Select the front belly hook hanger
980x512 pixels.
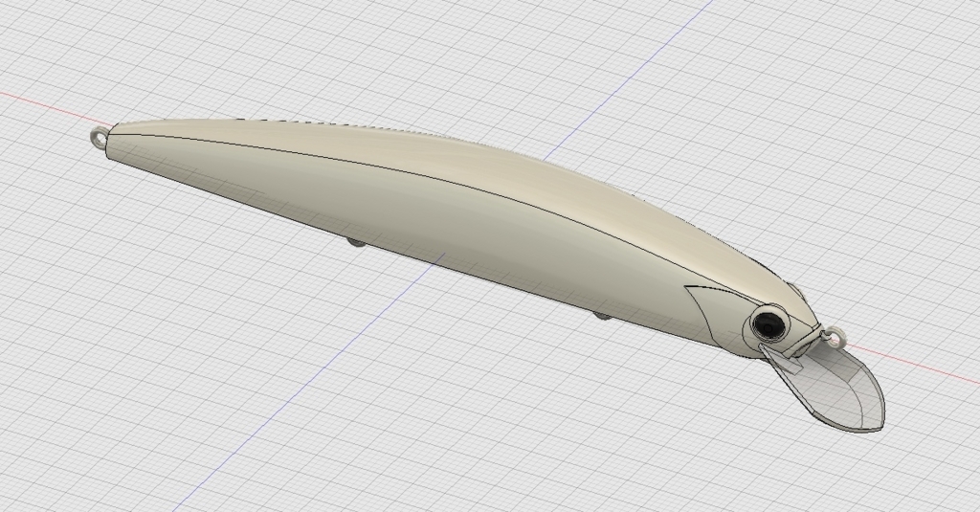(601, 315)
